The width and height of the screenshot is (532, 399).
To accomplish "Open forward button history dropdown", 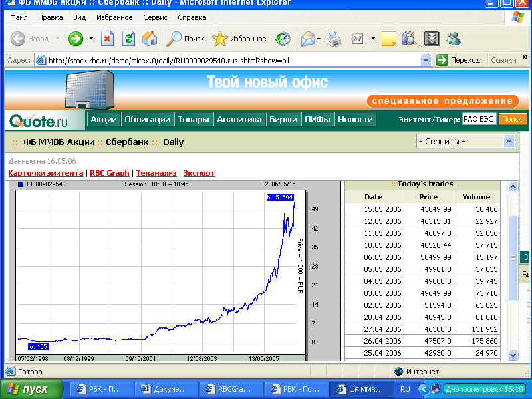I will 91,39.
